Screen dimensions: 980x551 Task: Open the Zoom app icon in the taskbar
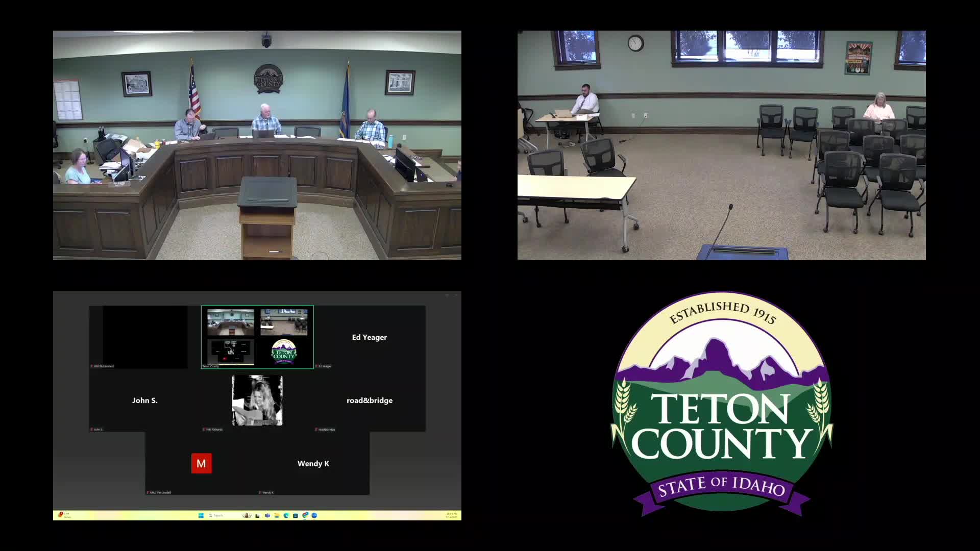[x=314, y=515]
